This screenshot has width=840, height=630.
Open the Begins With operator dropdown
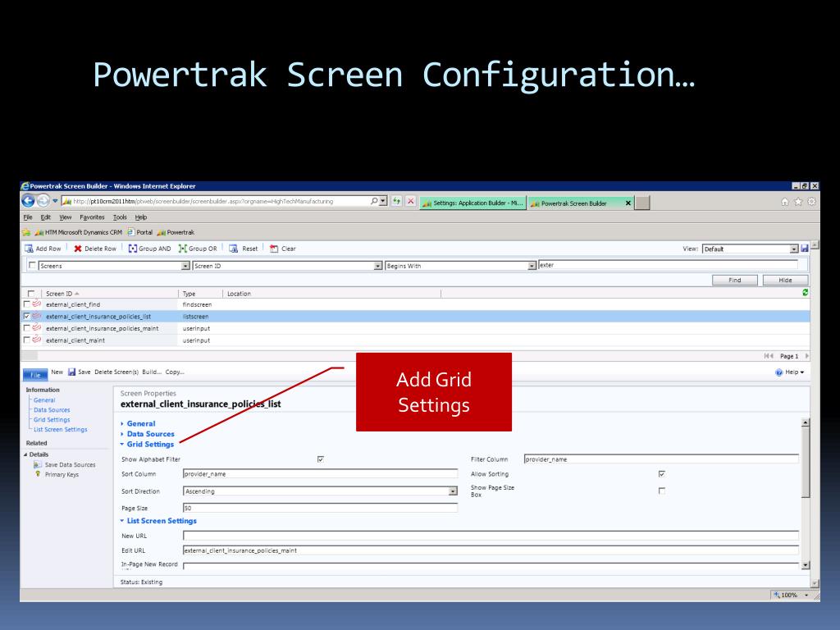pyautogui.click(x=532, y=266)
